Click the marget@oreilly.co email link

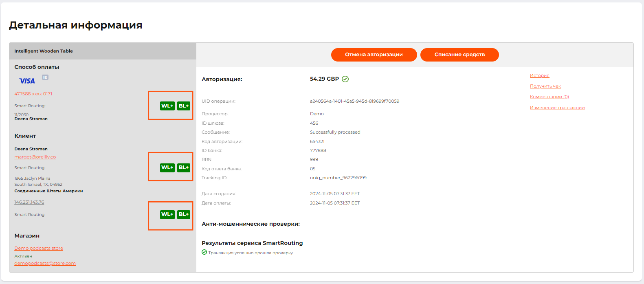click(35, 157)
